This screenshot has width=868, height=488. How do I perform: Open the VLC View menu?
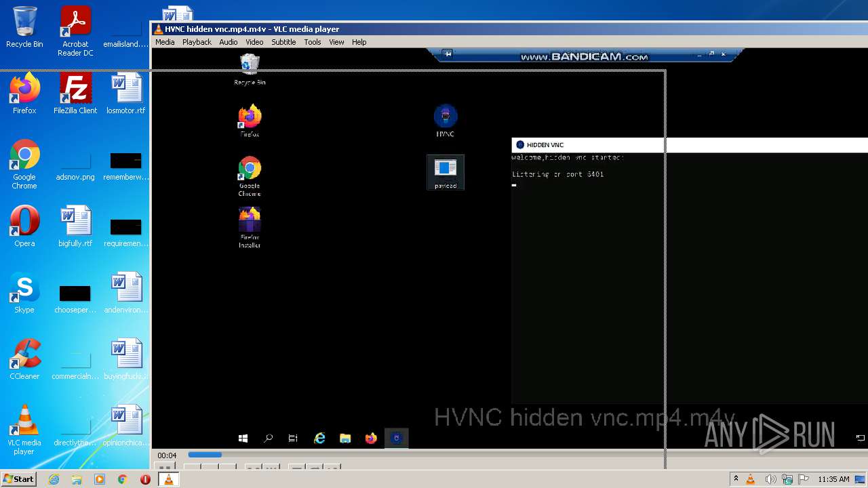(x=336, y=42)
